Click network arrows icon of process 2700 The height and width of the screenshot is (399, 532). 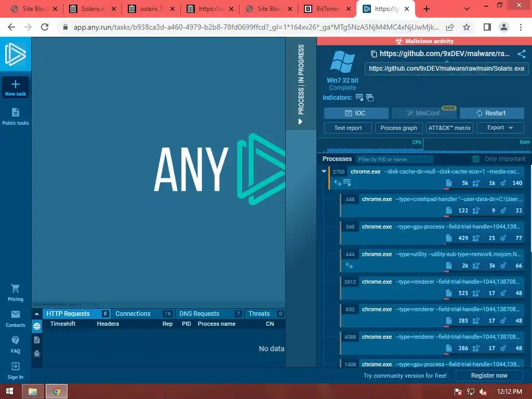click(337, 182)
